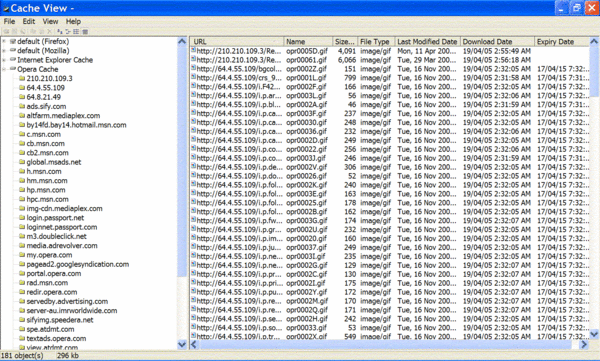Select the 64.8.21.49 folder
The width and height of the screenshot is (600, 361).
point(44,97)
